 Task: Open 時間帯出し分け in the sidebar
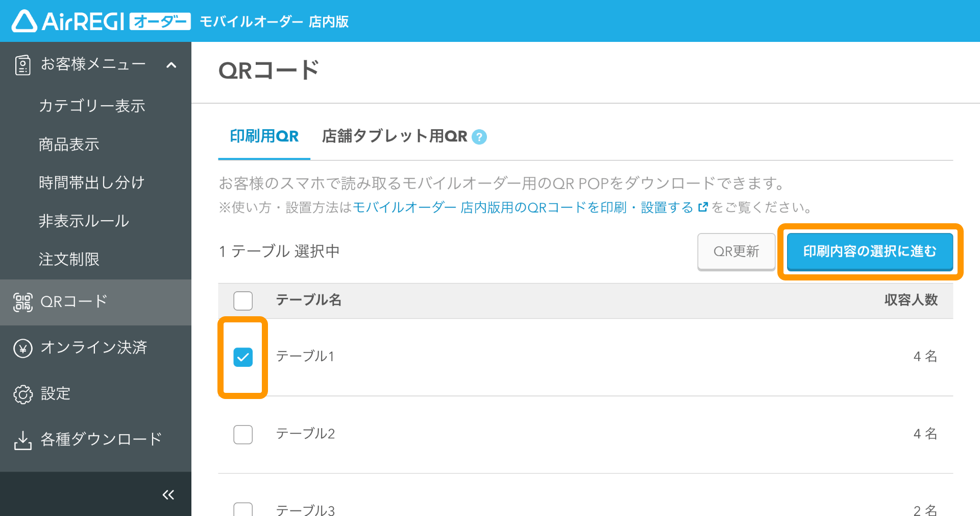click(92, 182)
